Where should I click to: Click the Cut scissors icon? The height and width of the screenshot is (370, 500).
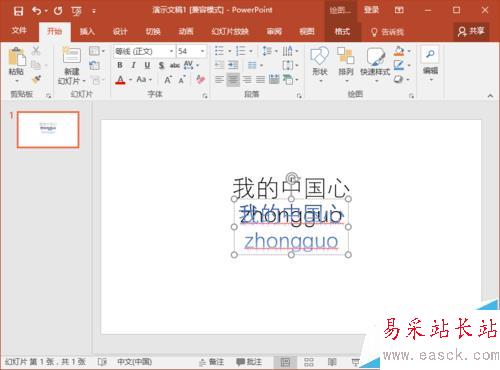pos(36,51)
